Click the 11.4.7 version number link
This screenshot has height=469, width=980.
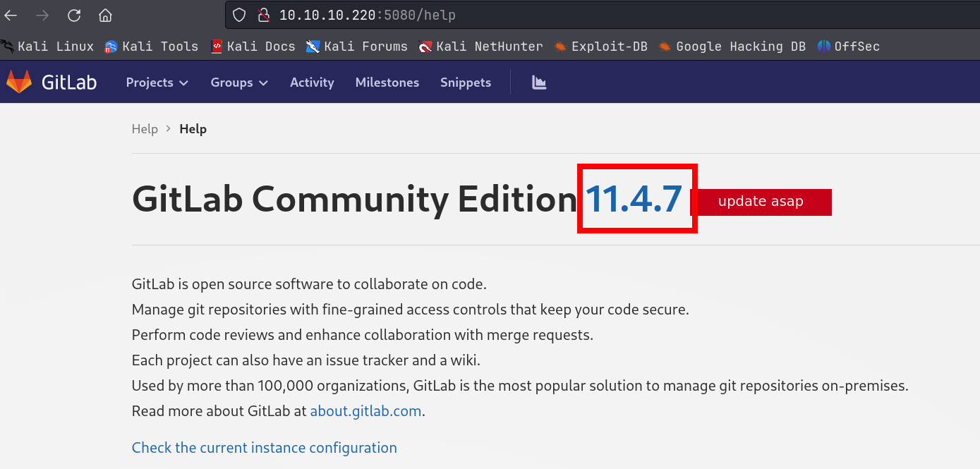634,199
